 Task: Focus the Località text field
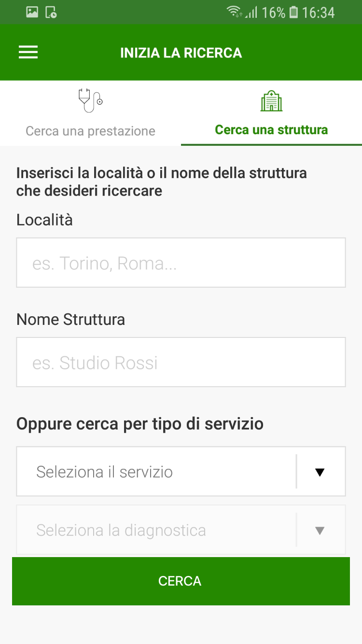coord(181,263)
